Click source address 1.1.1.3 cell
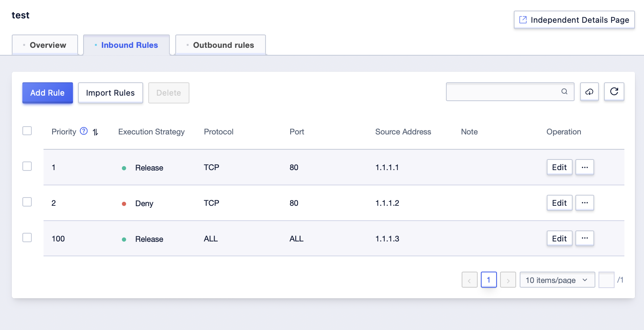Screen dimensions: 644x330 (x=387, y=239)
